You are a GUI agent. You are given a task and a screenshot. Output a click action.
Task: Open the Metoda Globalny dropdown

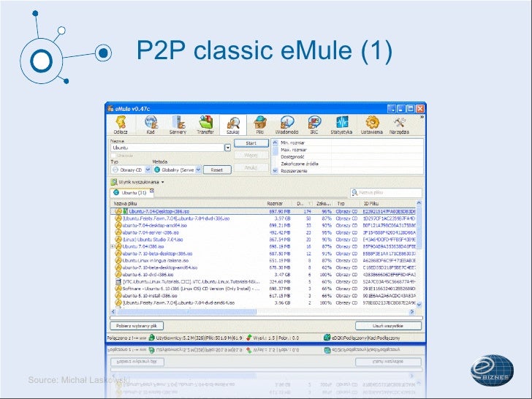pyautogui.click(x=199, y=170)
